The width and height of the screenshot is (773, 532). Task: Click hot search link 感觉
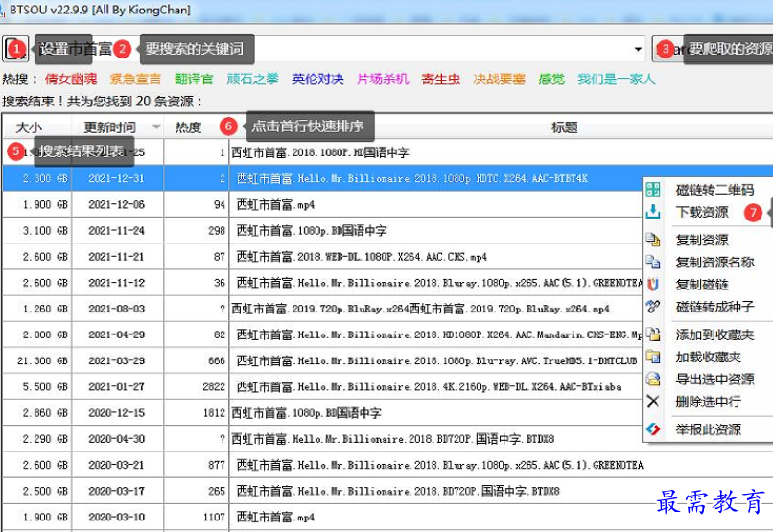click(551, 79)
